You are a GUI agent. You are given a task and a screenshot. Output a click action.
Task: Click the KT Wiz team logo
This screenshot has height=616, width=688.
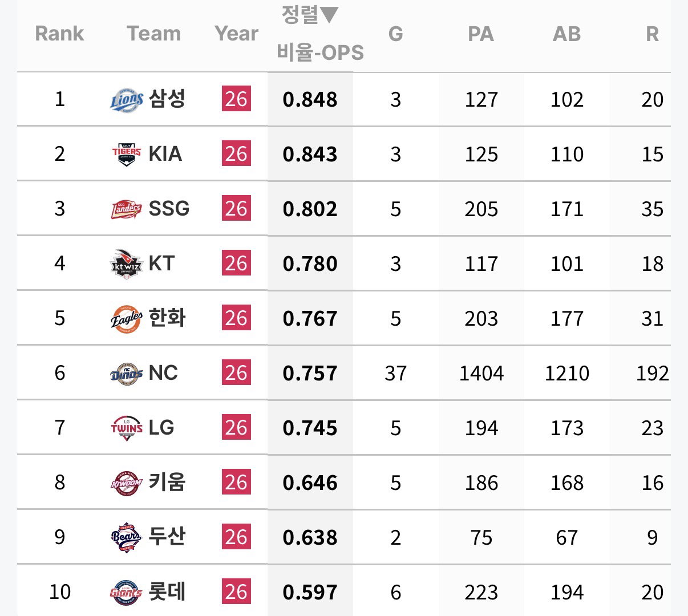[126, 264]
